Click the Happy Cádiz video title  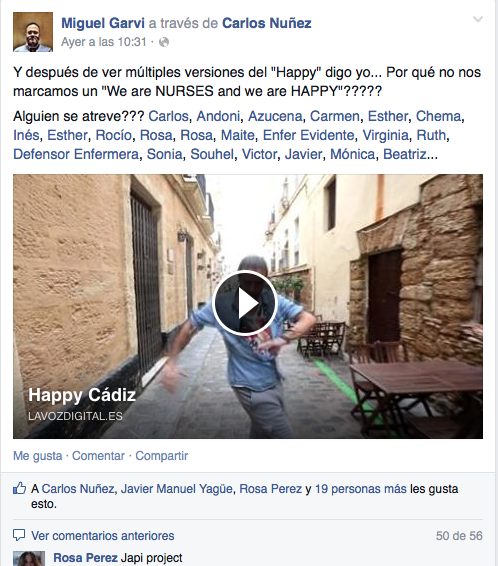pyautogui.click(x=82, y=395)
